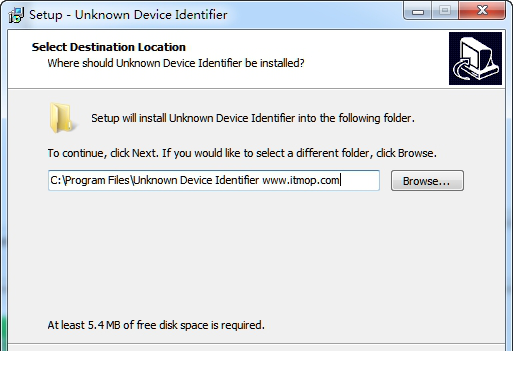This screenshot has width=513, height=365.
Task: Click the 'At least 5.4 MB' disk space note
Action: (156, 325)
